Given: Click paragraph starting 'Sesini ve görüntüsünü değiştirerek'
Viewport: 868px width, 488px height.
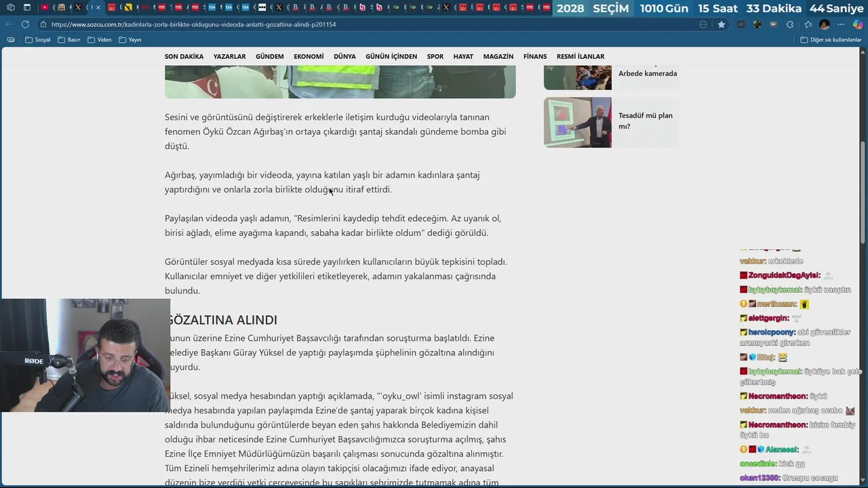Looking at the screenshot, I should [x=336, y=131].
